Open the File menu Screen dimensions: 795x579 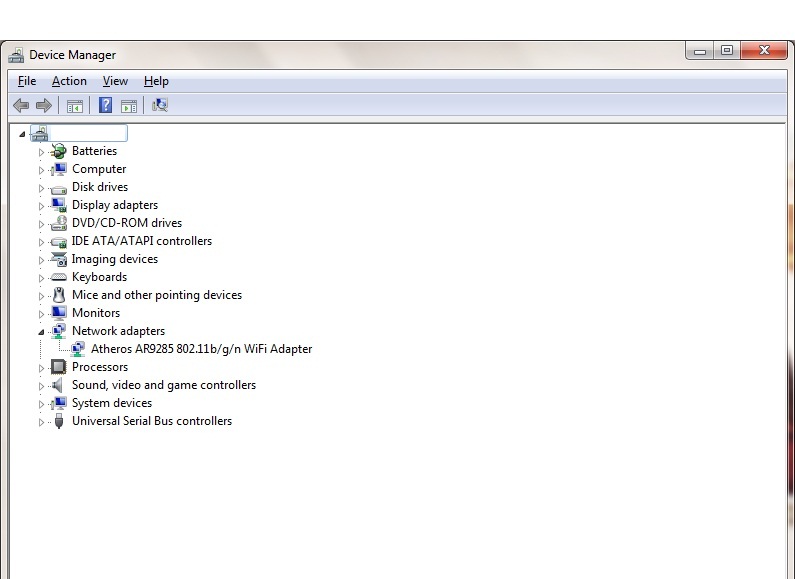pyautogui.click(x=27, y=81)
